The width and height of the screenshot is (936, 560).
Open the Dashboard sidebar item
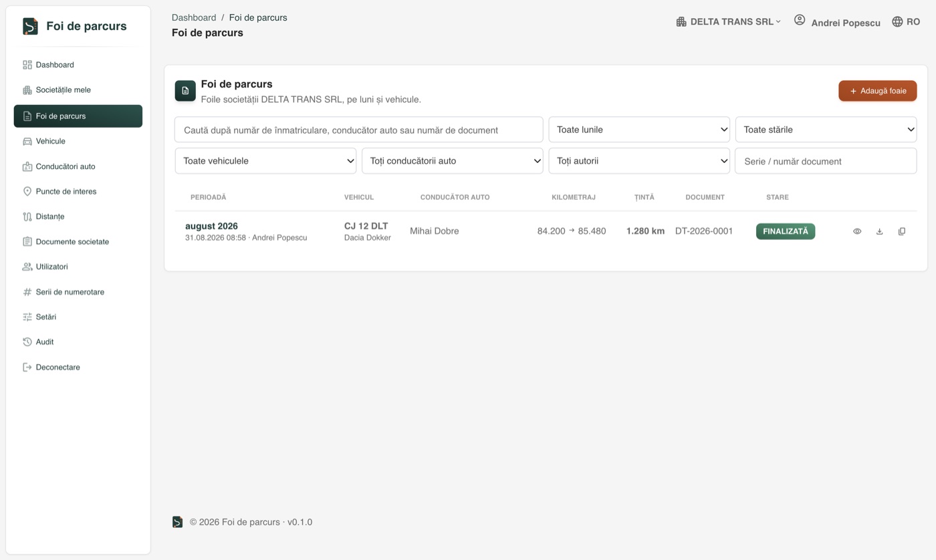[x=78, y=65]
